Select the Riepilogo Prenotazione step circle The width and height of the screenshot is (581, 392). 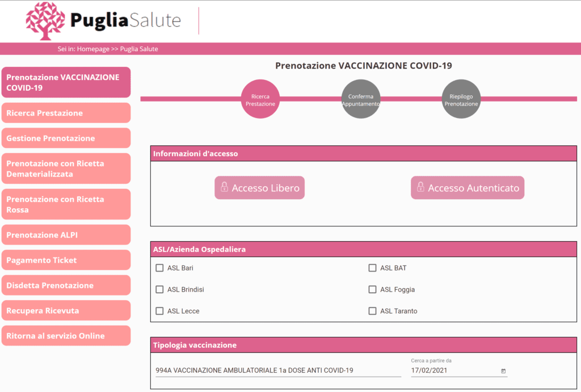click(x=461, y=99)
